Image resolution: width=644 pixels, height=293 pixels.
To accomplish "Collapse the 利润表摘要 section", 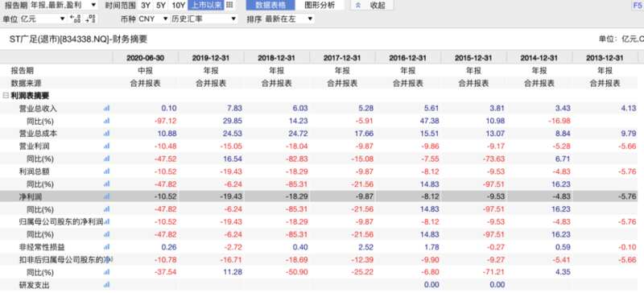I will click(6, 96).
